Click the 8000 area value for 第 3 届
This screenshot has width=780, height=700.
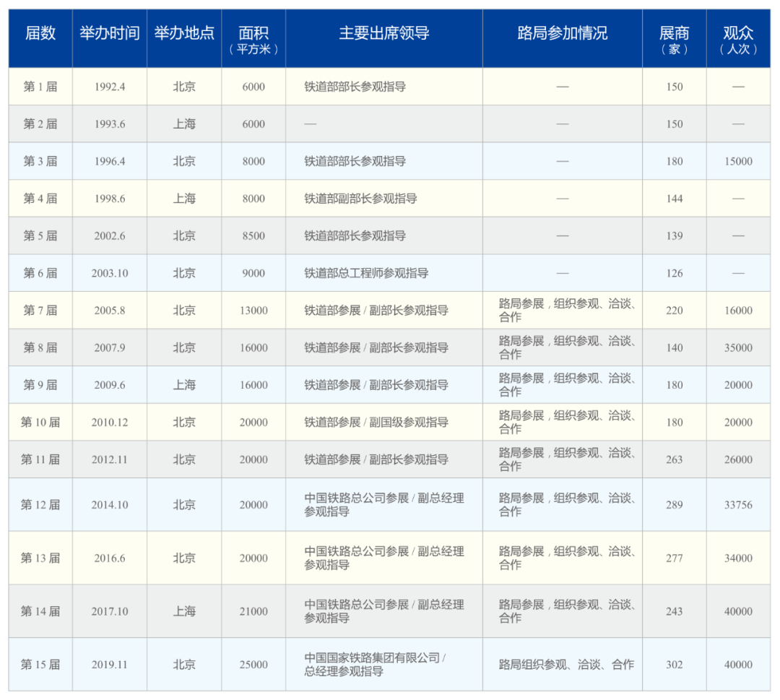(x=254, y=161)
